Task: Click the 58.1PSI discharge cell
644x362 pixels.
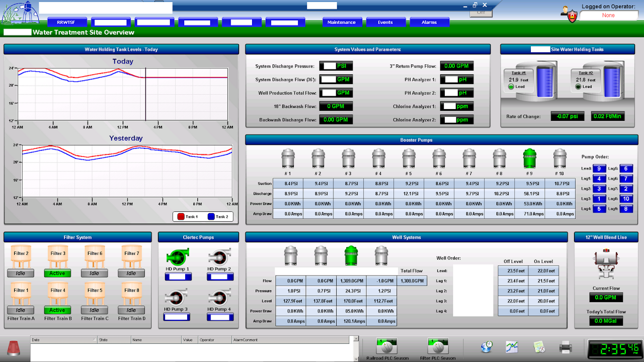Action: point(530,194)
